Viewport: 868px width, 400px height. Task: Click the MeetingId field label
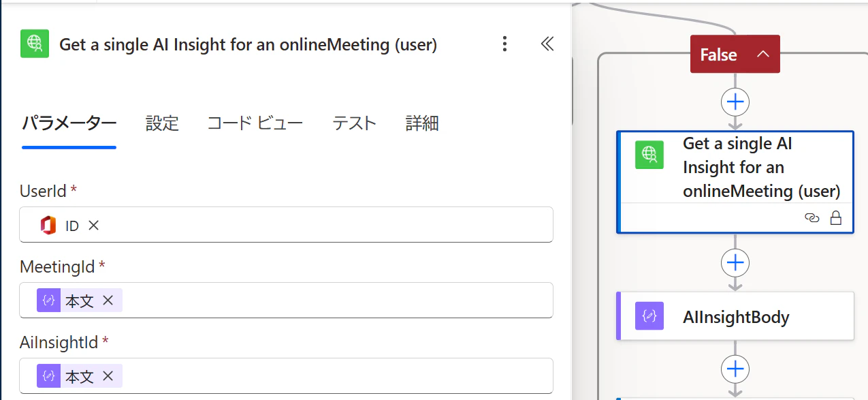tap(58, 266)
